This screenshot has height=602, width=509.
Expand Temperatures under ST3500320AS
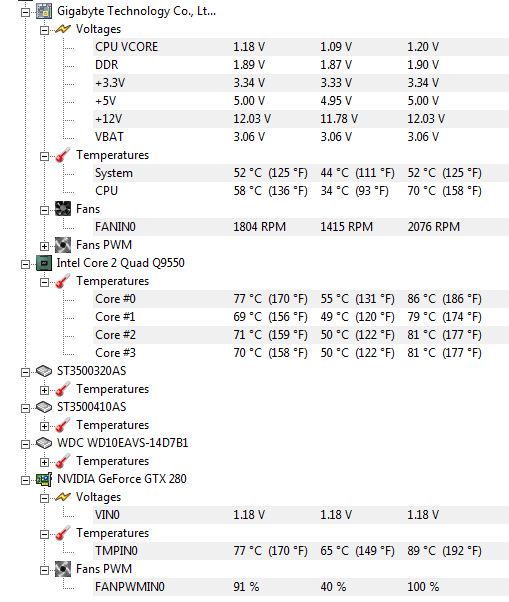45,390
